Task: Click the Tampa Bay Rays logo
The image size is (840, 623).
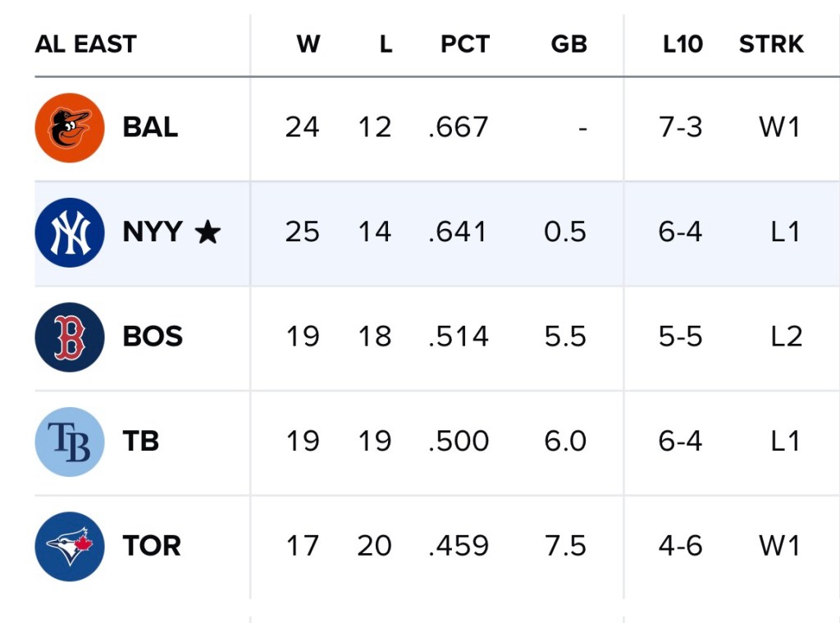Action: (x=70, y=442)
